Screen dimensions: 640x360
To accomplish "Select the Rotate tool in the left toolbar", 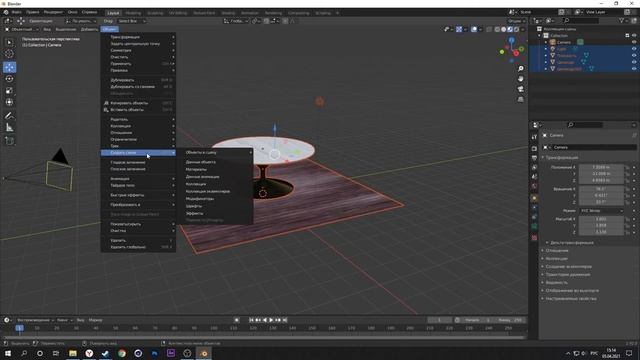I will coord(9,79).
